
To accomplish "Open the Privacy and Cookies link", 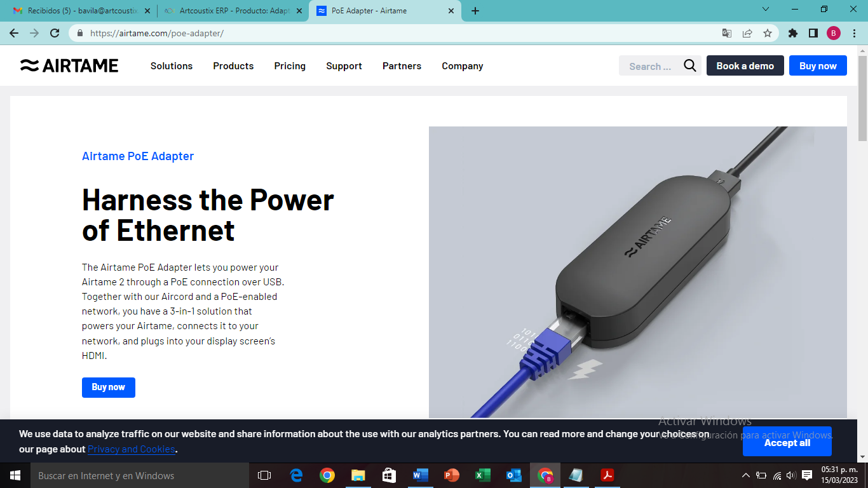I will 132,449.
